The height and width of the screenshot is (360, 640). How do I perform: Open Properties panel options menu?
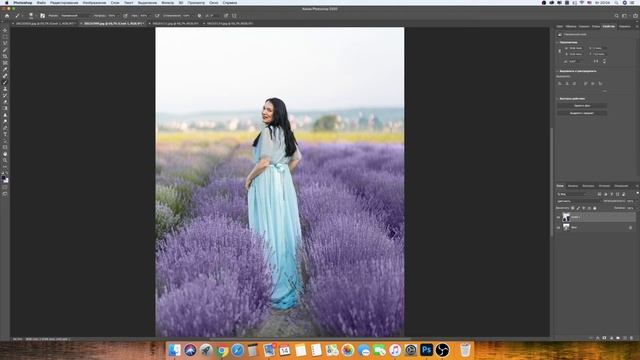(x=637, y=27)
